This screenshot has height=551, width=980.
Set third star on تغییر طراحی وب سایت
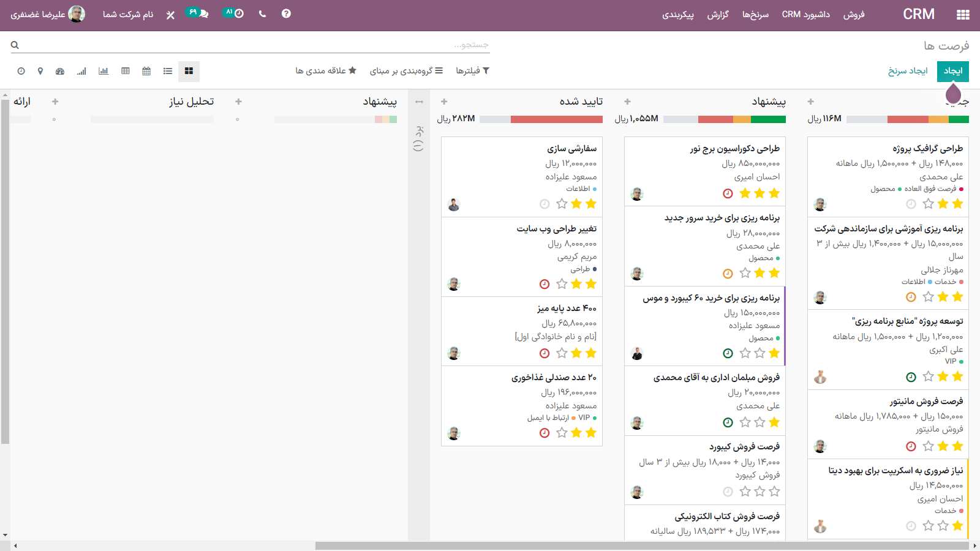click(x=562, y=284)
